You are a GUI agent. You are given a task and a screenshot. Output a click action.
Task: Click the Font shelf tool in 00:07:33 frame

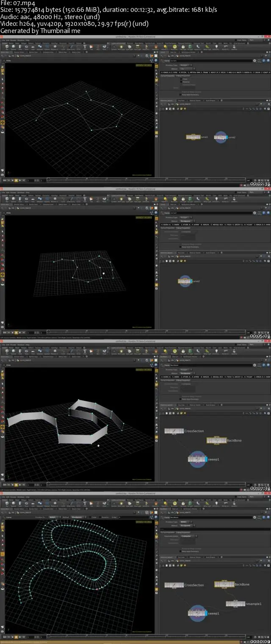pos(85,351)
